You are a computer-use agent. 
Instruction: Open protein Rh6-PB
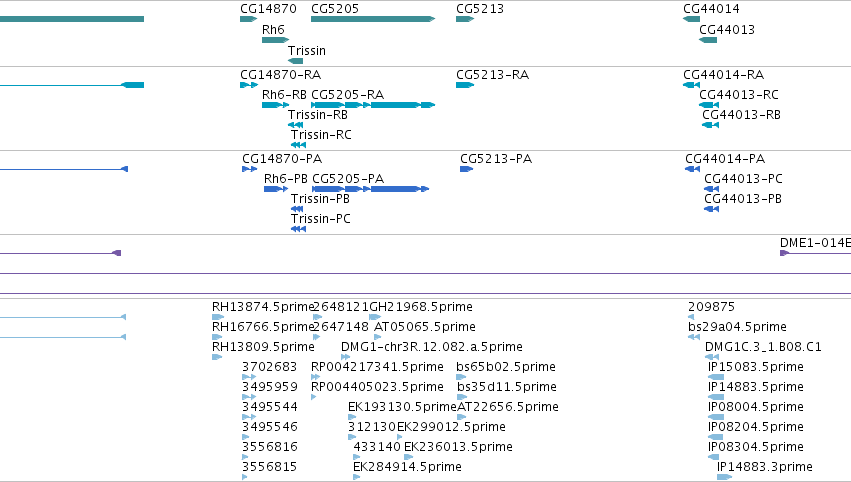coord(285,179)
